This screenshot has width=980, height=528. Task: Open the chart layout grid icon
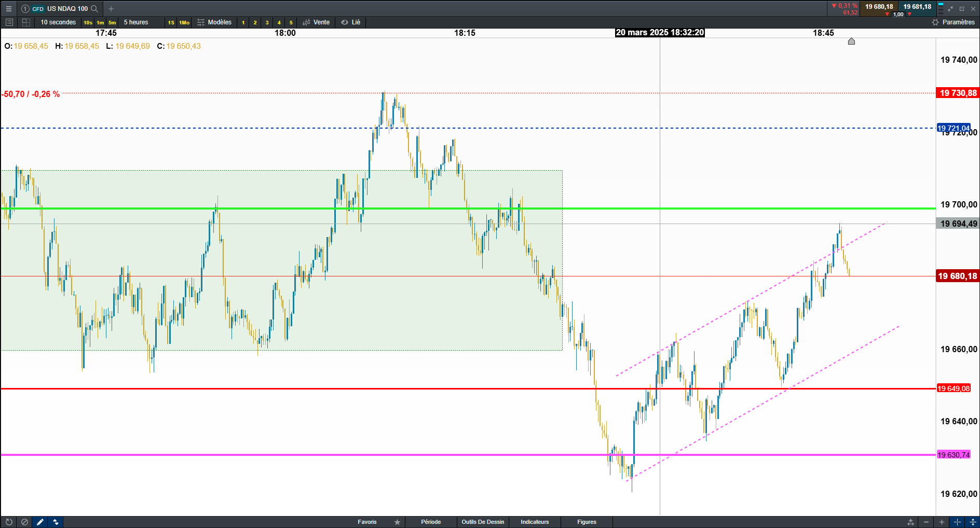click(26, 22)
